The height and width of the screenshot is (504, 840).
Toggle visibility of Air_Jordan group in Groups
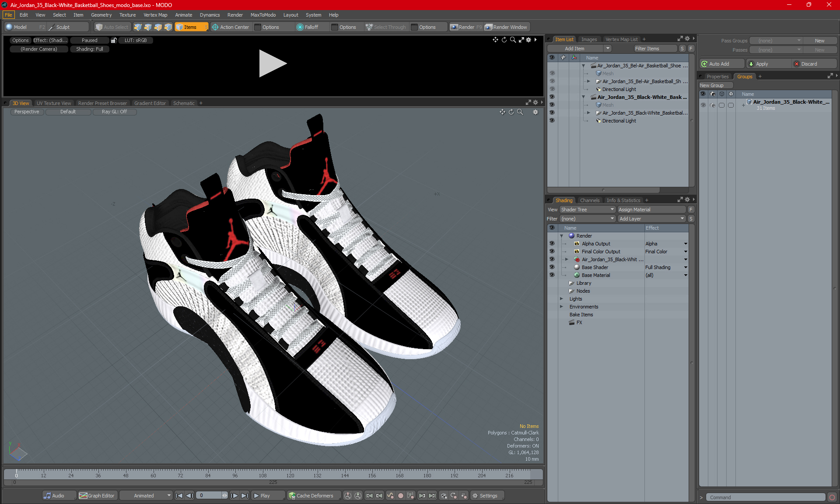pos(703,105)
